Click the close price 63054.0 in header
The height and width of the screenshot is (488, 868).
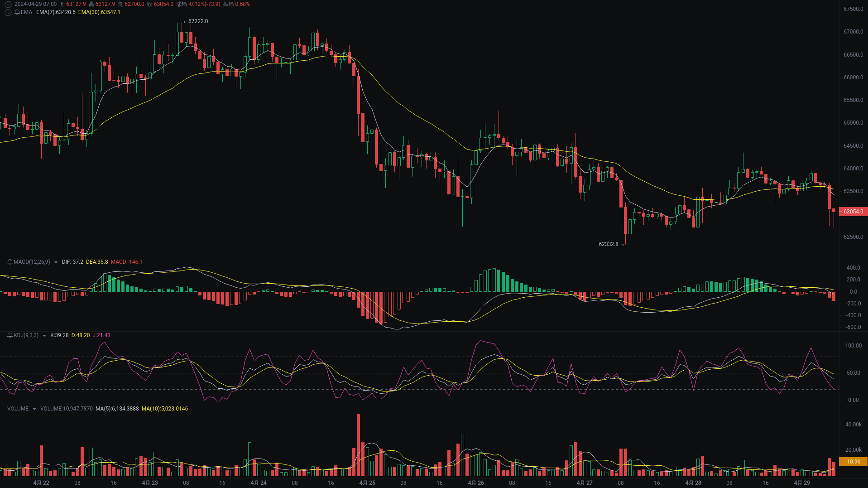pos(163,4)
